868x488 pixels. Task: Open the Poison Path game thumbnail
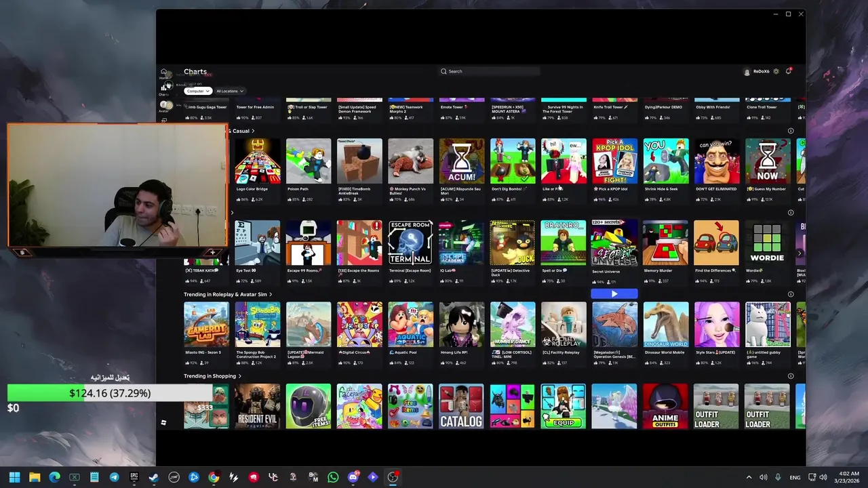coord(309,161)
